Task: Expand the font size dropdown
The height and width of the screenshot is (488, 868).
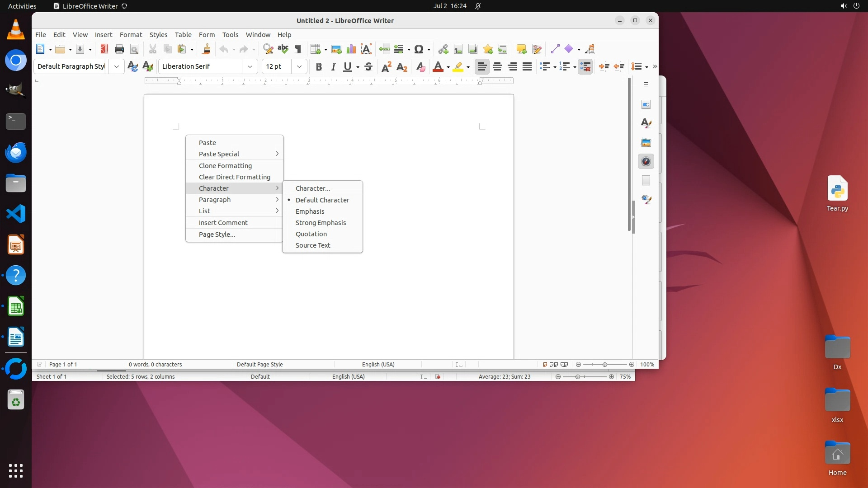Action: pos(299,66)
